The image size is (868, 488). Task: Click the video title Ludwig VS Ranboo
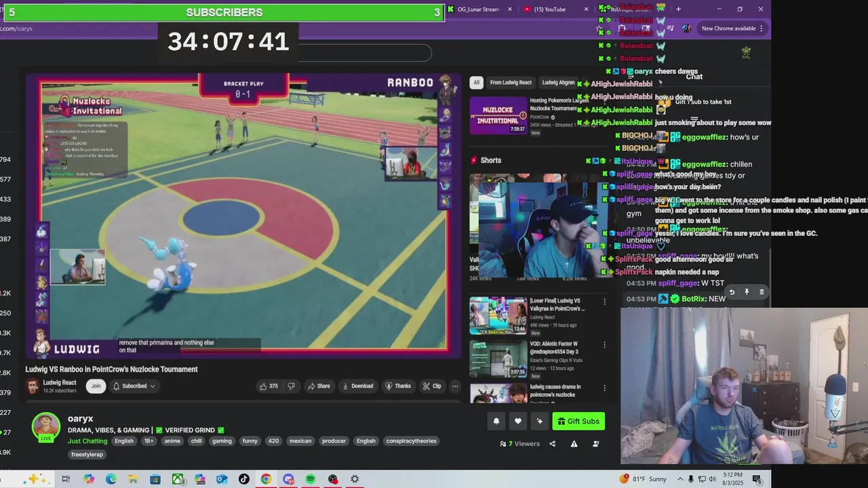pyautogui.click(x=111, y=369)
